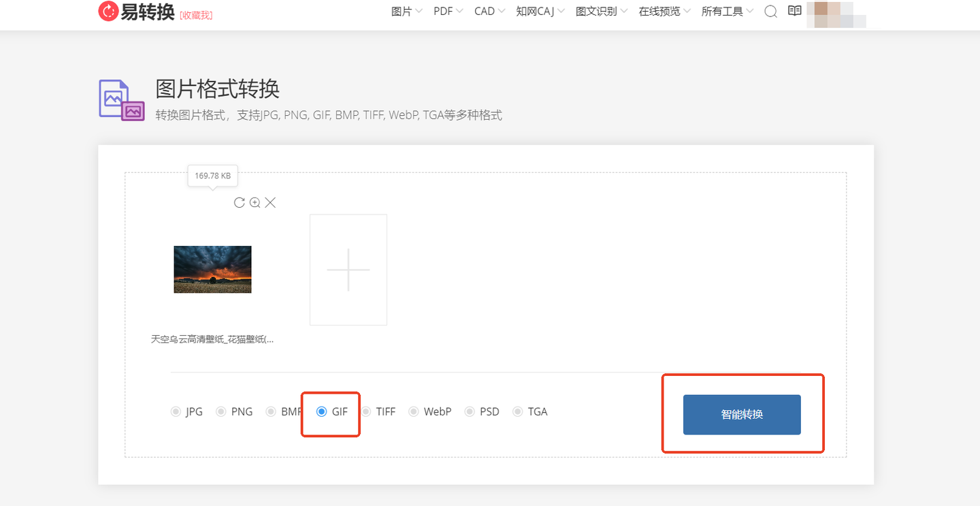Screen dimensions: 980x506
Task: Remove the uploaded image using the X icon
Action: click(270, 202)
